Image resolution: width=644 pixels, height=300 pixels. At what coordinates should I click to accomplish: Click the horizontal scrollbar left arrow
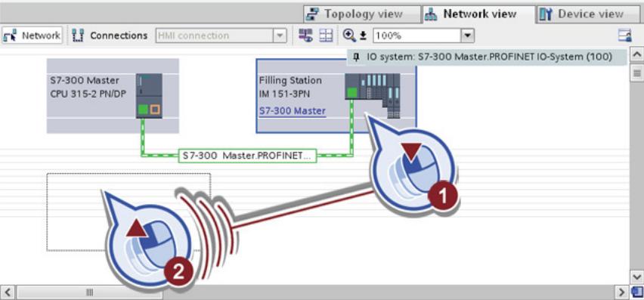[x=8, y=292]
